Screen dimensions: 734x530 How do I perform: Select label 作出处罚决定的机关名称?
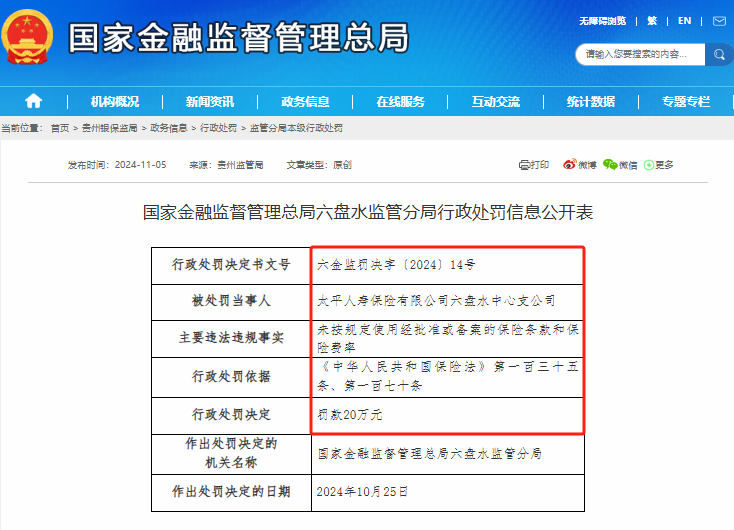(231, 453)
